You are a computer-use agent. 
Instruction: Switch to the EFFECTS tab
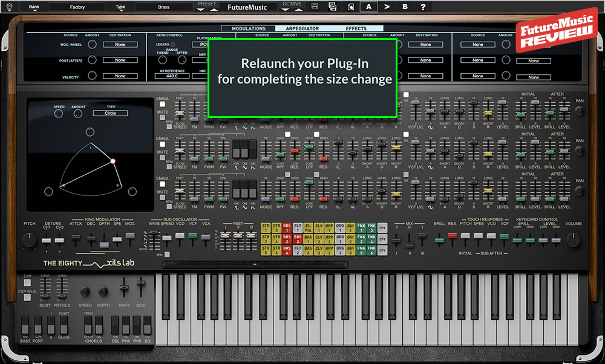[356, 28]
